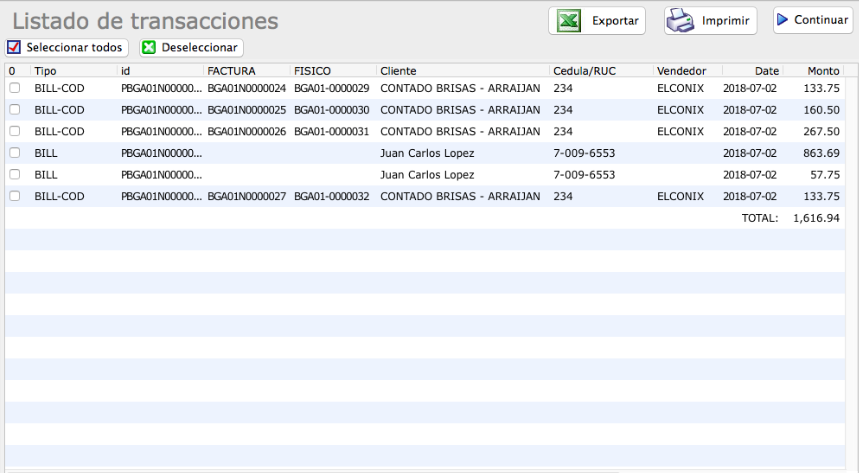Sort by the FACTURA column header
This screenshot has width=859, height=473.
231,71
